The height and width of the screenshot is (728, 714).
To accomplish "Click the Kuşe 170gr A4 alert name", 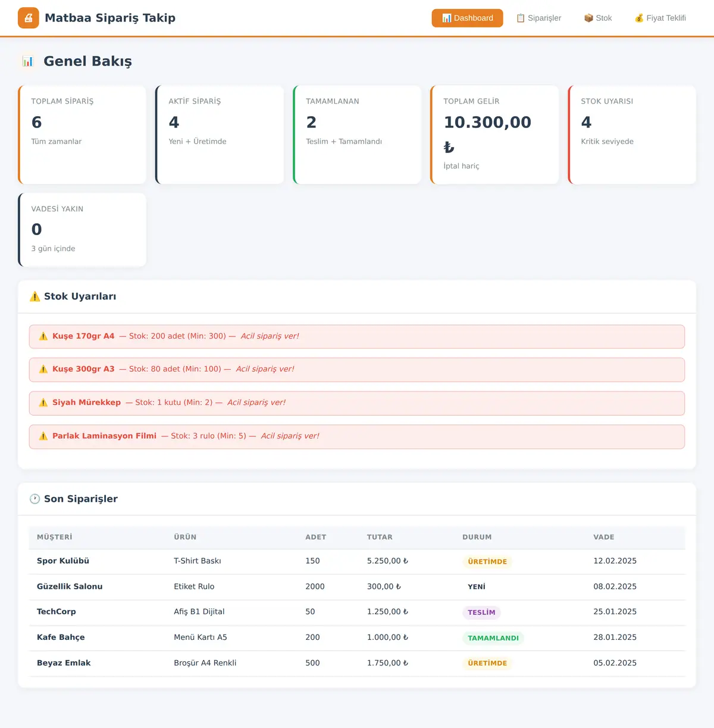I will 83,336.
